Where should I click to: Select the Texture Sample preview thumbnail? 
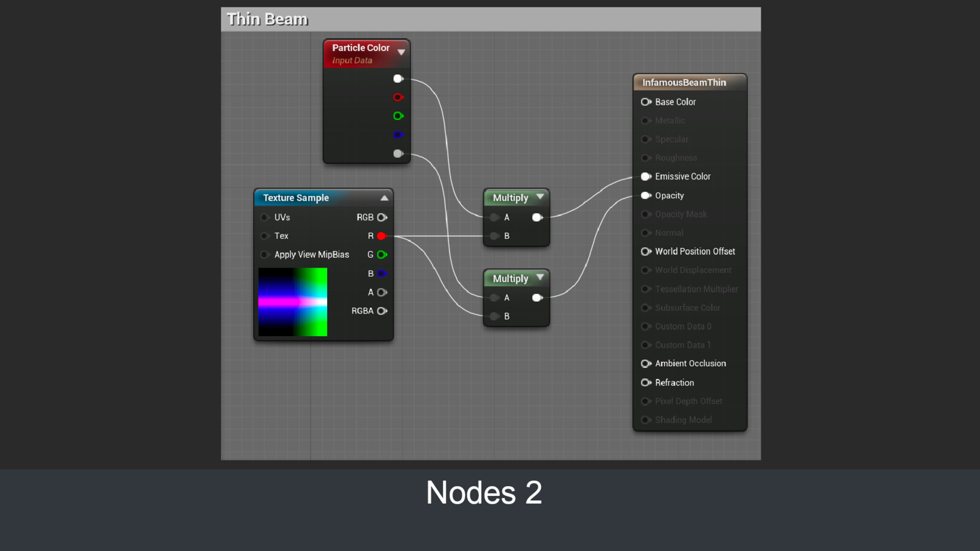293,302
